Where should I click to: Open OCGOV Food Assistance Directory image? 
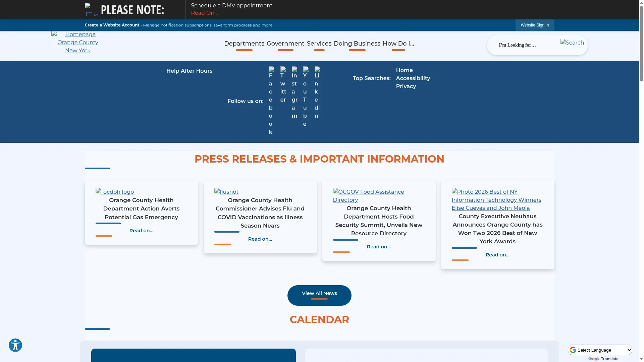point(369,196)
